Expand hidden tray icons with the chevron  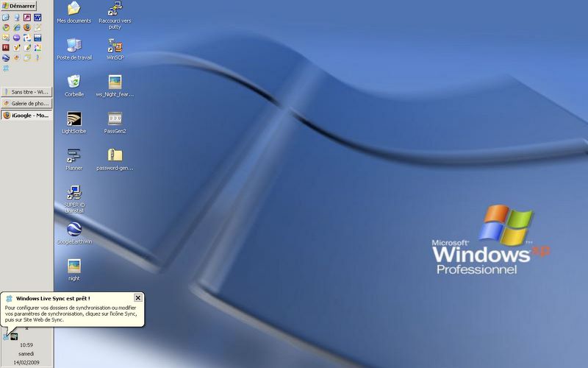27,329
